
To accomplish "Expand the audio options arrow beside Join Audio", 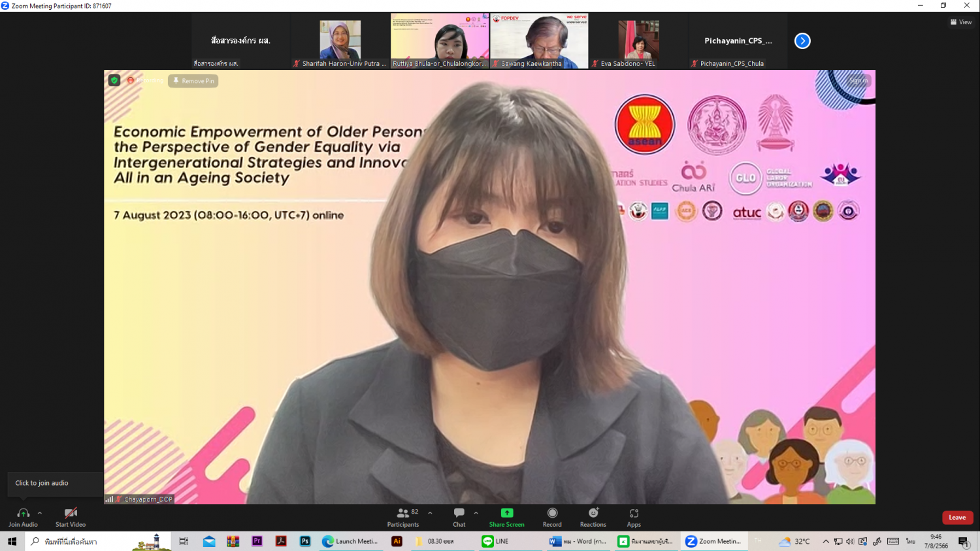I will [40, 513].
